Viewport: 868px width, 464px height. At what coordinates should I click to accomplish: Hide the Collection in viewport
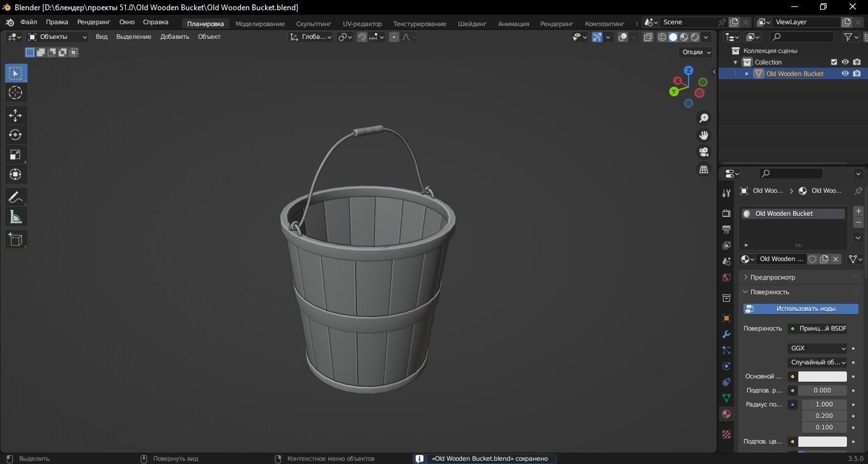(845, 62)
